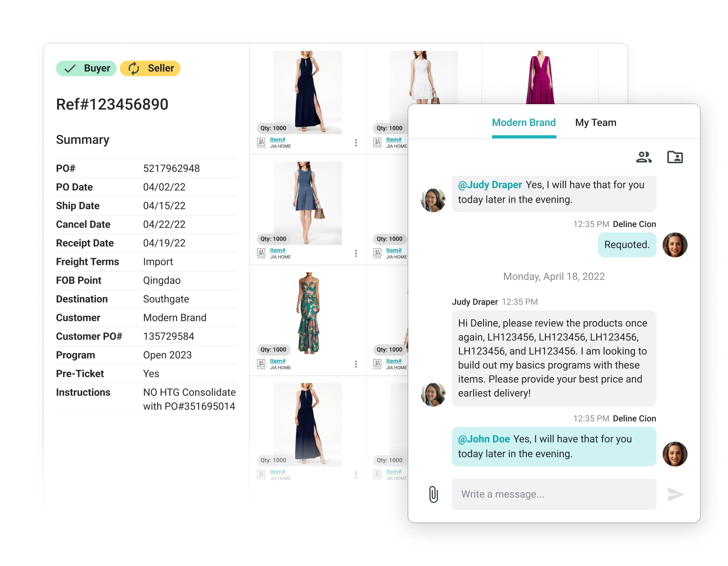The height and width of the screenshot is (566, 728).
Task: Click the send message arrow icon
Action: point(675,494)
